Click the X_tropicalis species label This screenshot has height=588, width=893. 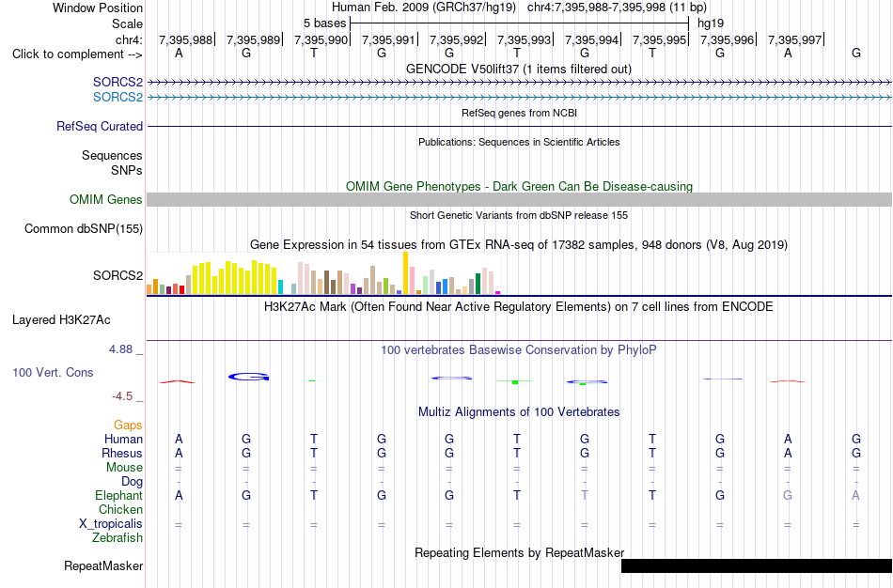pyautogui.click(x=111, y=524)
